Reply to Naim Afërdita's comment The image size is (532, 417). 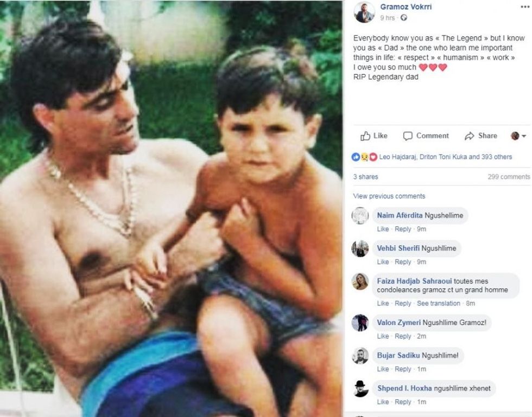coord(403,229)
